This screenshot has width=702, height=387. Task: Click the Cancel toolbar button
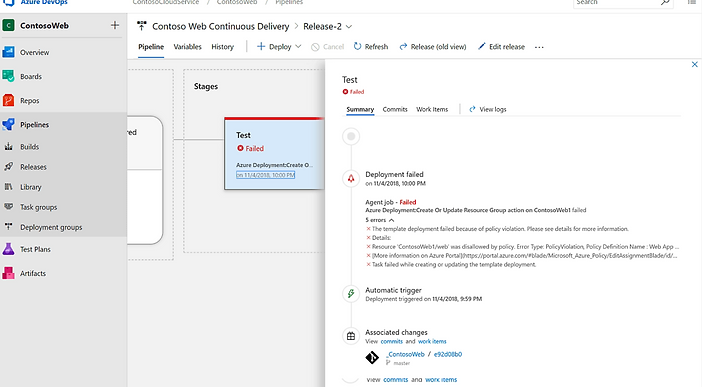click(328, 47)
